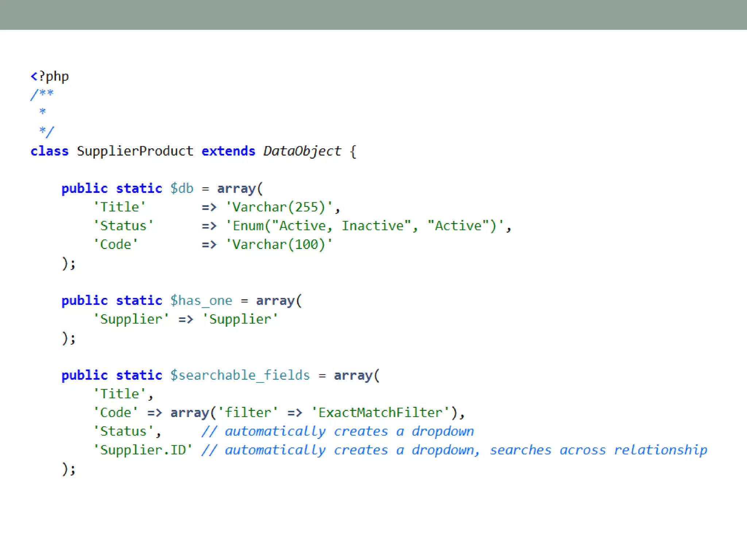The width and height of the screenshot is (747, 560).
Task: Click the 'Varchar(100)' string value
Action: (279, 244)
